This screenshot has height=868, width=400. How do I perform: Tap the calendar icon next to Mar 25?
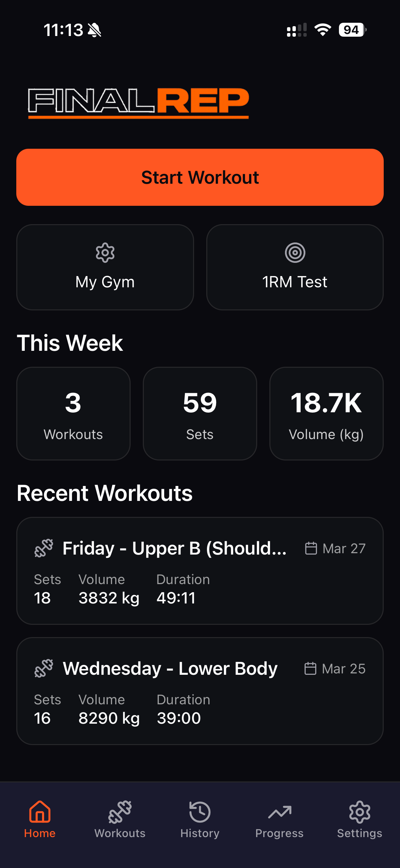coord(310,668)
